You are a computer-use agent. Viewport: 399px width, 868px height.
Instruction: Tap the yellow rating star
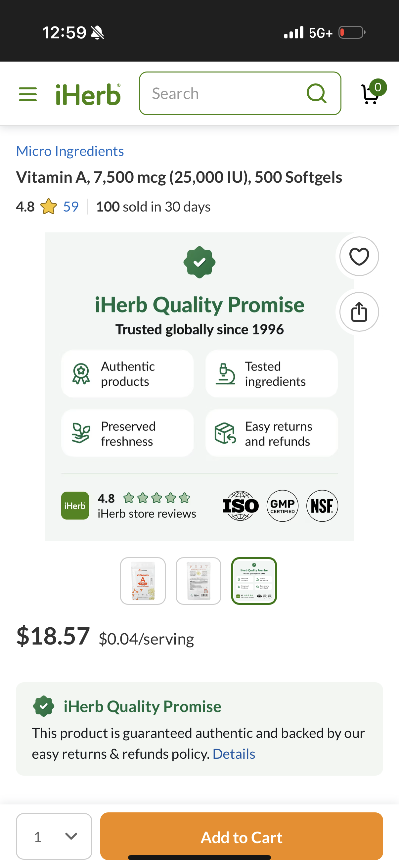tap(49, 207)
